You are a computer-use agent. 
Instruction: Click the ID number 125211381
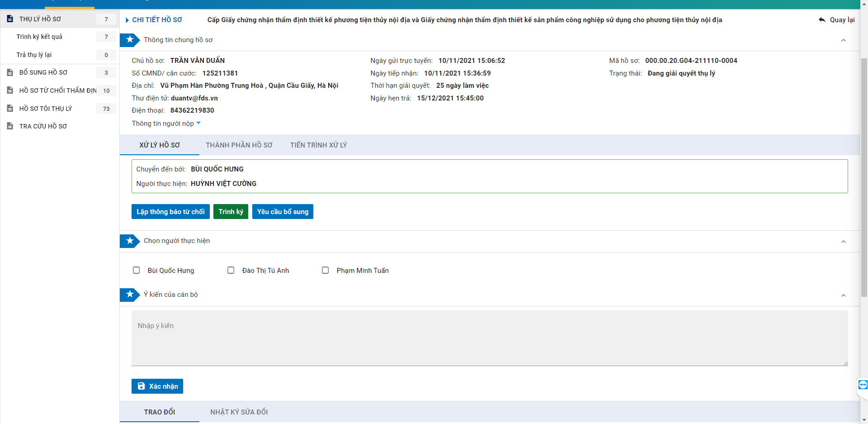click(220, 73)
